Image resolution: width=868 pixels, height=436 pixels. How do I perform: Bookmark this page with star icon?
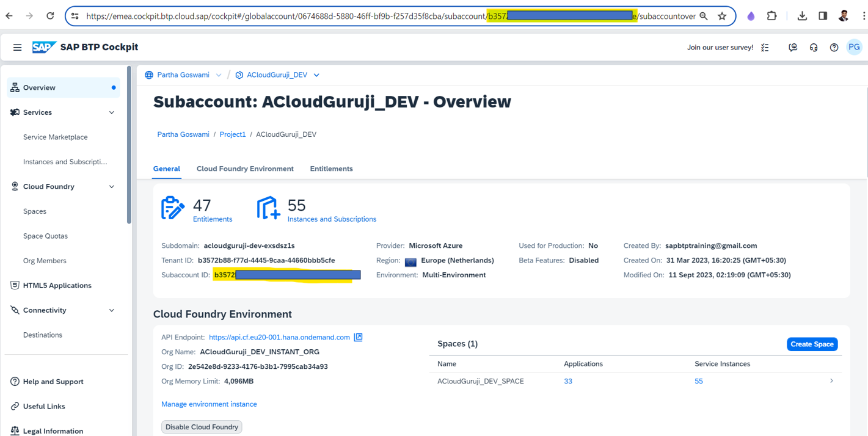coord(722,16)
